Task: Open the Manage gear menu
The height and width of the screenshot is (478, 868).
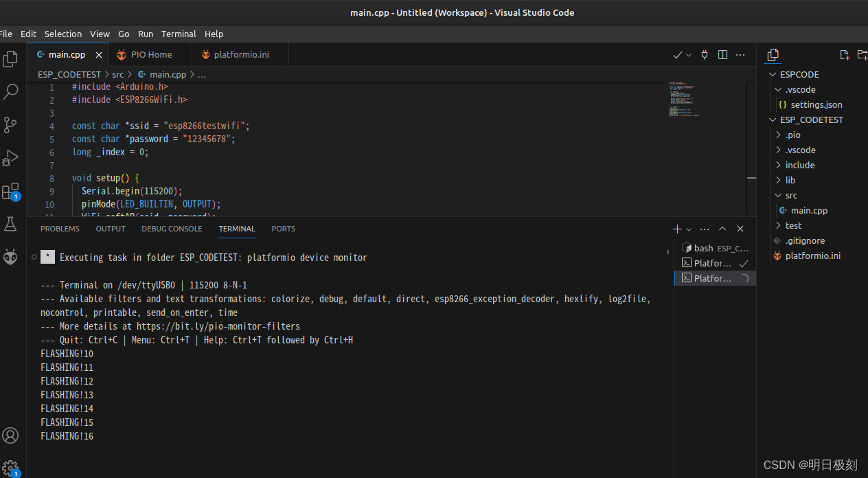Action: pyautogui.click(x=10, y=468)
